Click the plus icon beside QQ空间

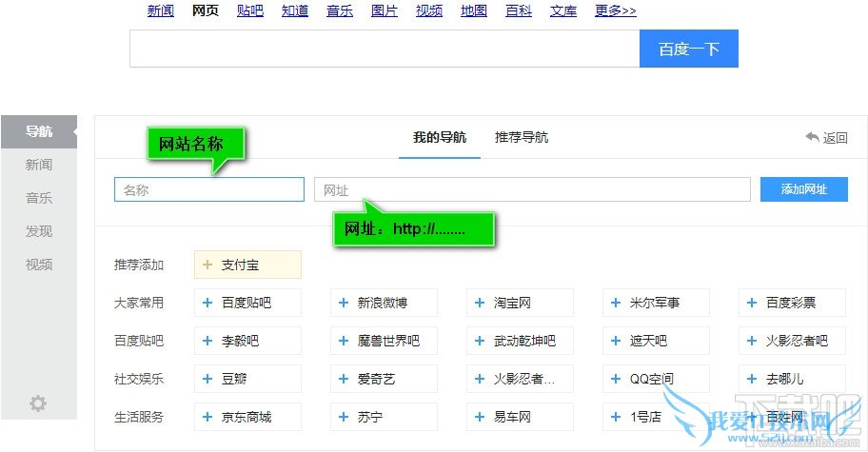tap(616, 379)
